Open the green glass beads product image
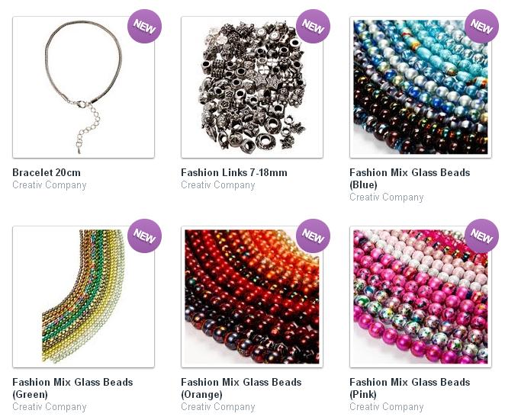 pos(83,297)
